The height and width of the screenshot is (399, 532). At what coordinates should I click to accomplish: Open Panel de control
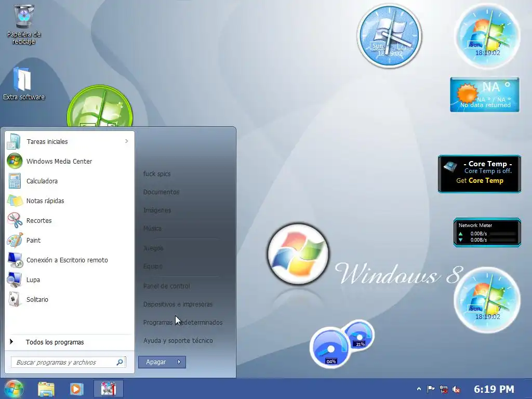pyautogui.click(x=167, y=286)
